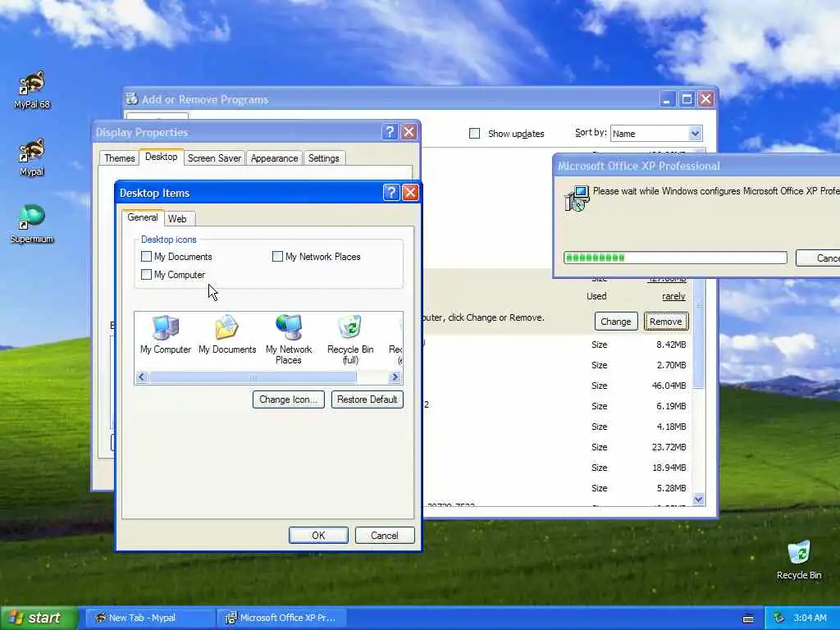Enable the My Documents desktop icon checkbox
This screenshot has width=840, height=630.
tap(146, 257)
